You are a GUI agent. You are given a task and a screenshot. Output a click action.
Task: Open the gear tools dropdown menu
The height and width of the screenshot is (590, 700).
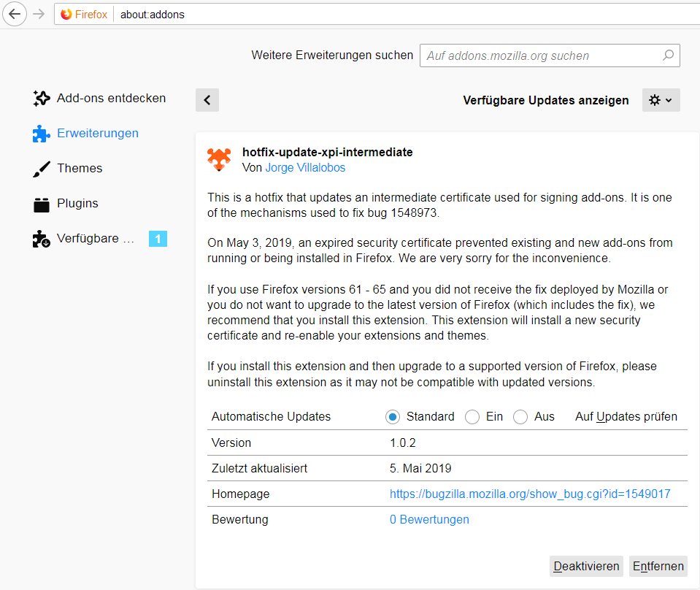pos(661,100)
